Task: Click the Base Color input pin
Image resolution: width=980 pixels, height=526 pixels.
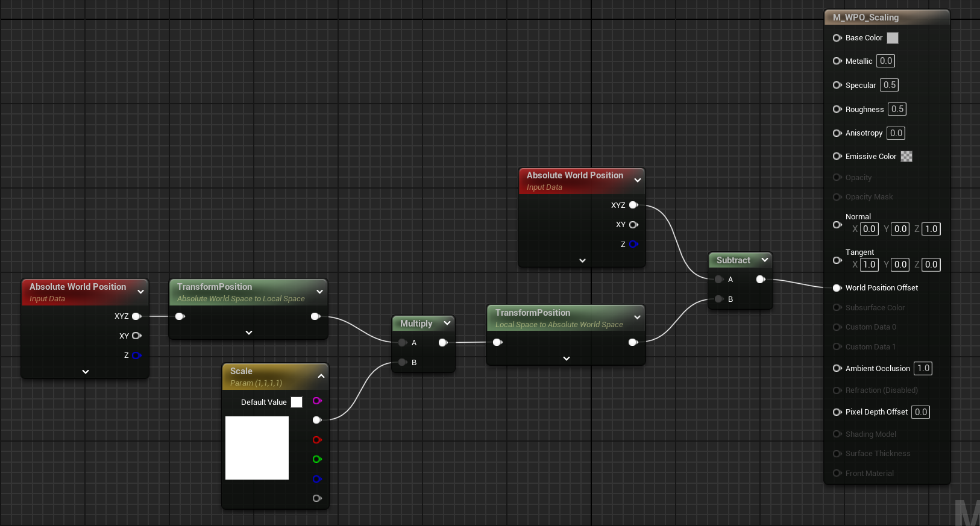Action: click(837, 38)
